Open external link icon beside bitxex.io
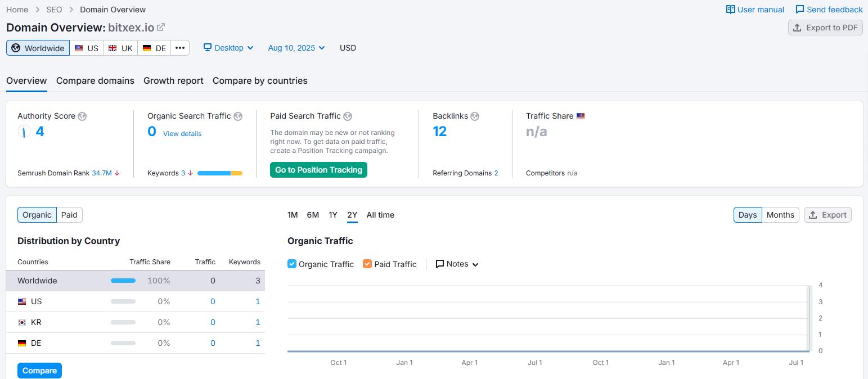 (x=161, y=27)
